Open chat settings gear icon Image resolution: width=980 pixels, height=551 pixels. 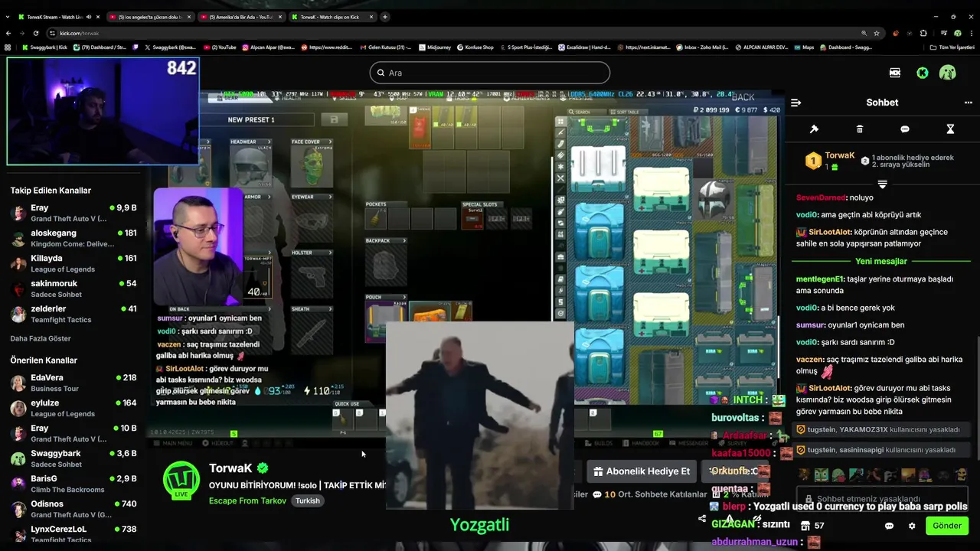pos(912,526)
